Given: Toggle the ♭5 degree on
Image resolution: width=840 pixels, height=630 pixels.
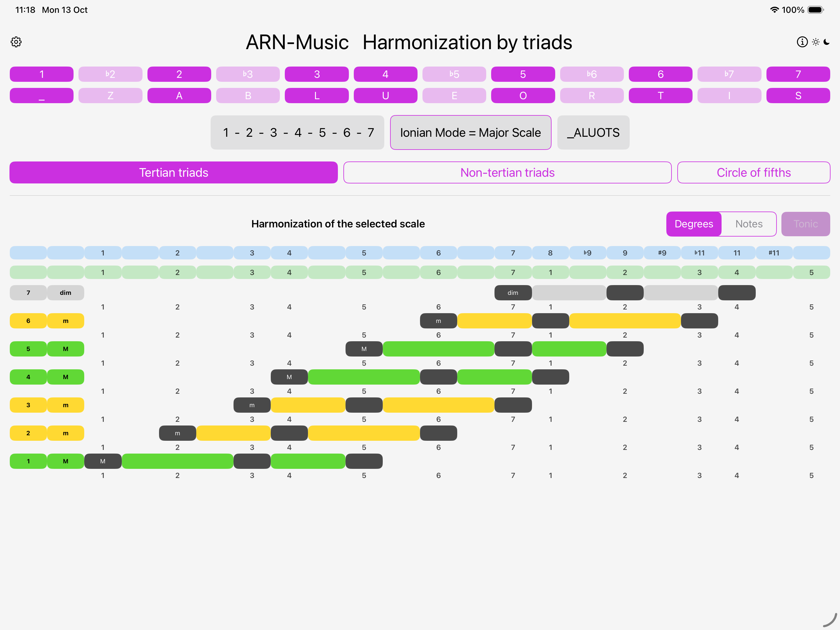Looking at the screenshot, I should [454, 74].
